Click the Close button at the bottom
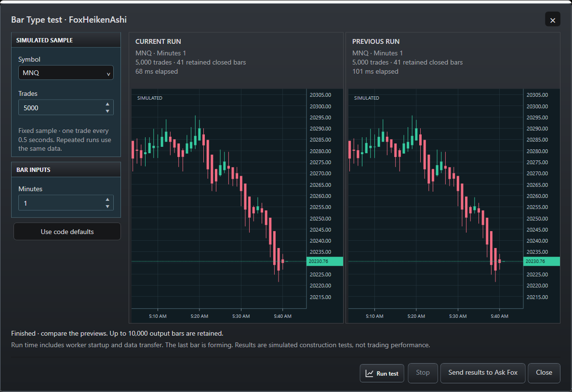Image resolution: width=572 pixels, height=392 pixels. coord(544,373)
